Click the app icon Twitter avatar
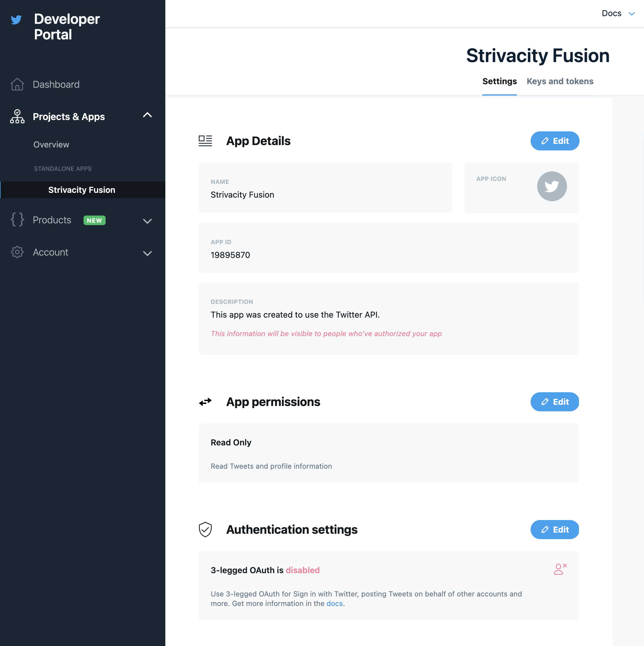This screenshot has width=644, height=646. pos(551,186)
